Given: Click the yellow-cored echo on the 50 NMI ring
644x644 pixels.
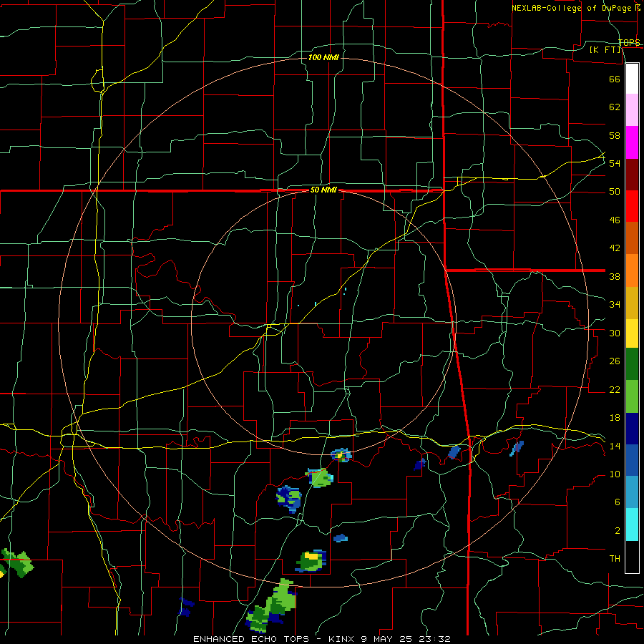Looking at the screenshot, I should 341,455.
